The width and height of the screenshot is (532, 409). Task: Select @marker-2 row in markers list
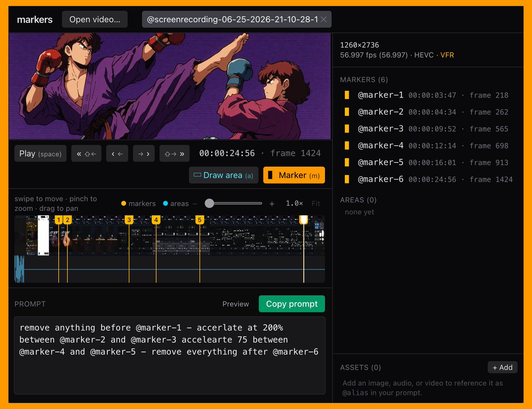[x=428, y=112]
